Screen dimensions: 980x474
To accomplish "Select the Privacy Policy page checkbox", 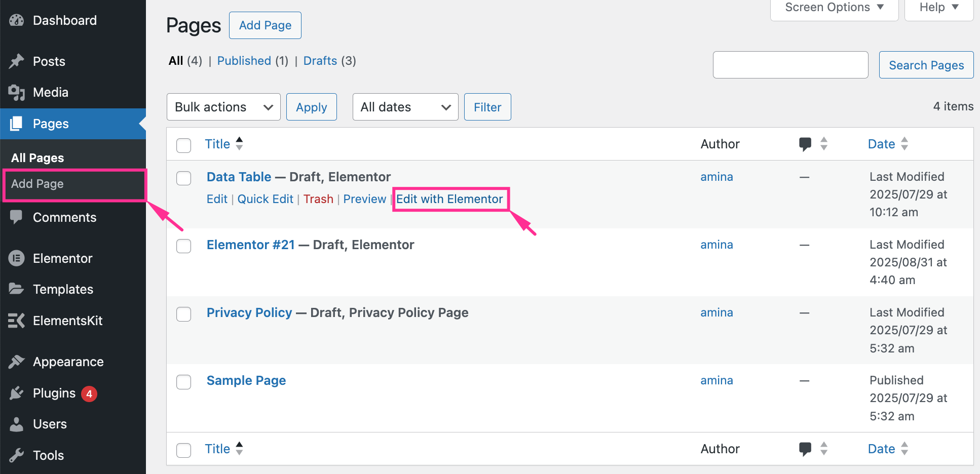I will click(183, 314).
